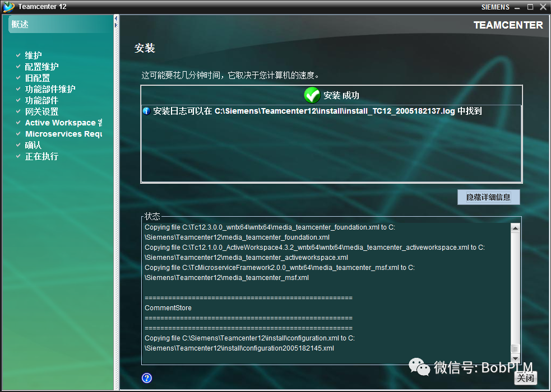Minimize the Teamcenter 12 window

click(517, 7)
